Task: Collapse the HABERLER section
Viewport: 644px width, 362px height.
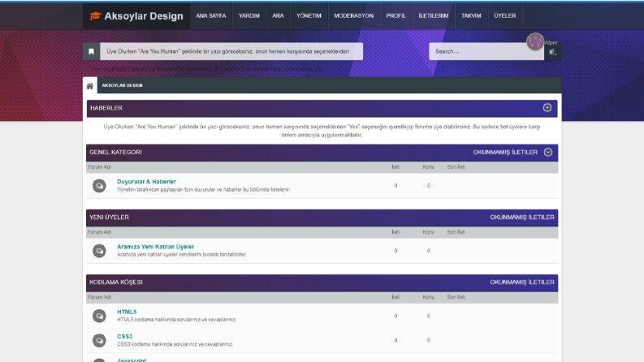Action: click(x=547, y=107)
